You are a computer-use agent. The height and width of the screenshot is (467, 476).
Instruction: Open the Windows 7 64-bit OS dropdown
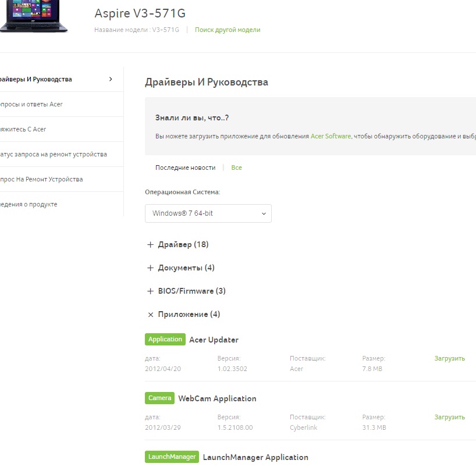pos(208,213)
